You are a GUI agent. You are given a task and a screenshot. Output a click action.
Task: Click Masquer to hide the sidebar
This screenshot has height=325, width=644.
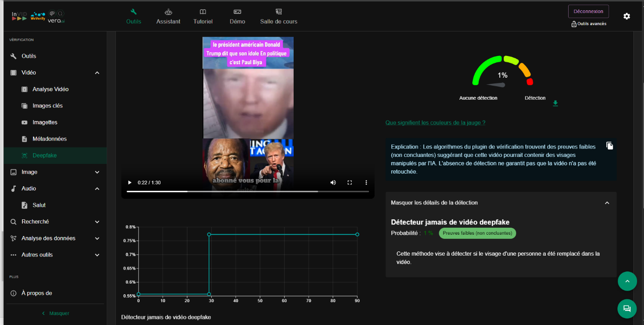(55, 313)
